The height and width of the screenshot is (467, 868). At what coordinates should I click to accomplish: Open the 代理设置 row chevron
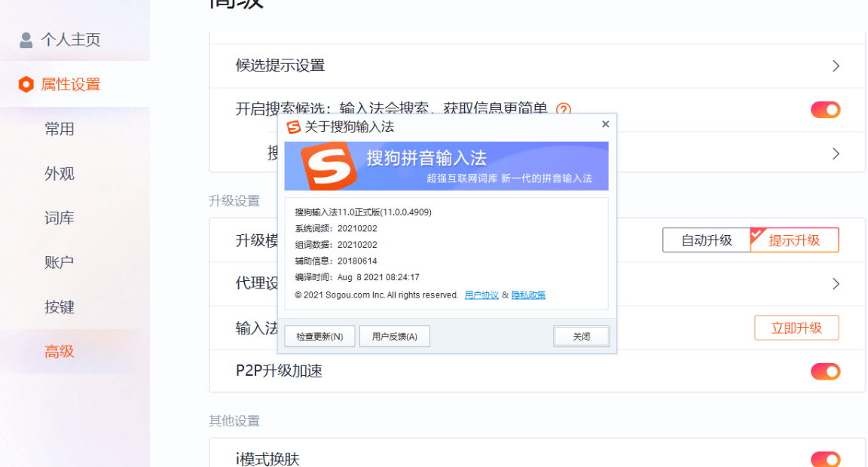[836, 284]
